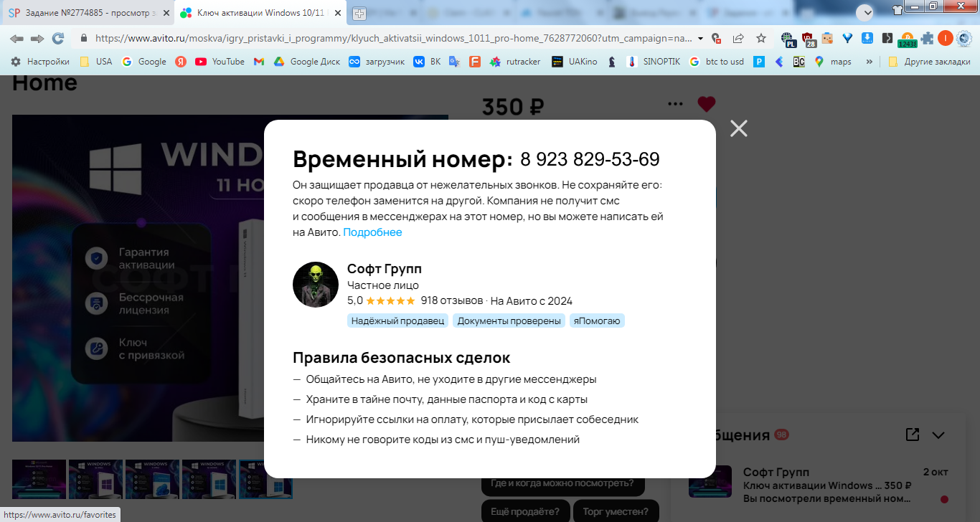
Task: Expand the address bar dropdown arrow
Action: click(700, 39)
